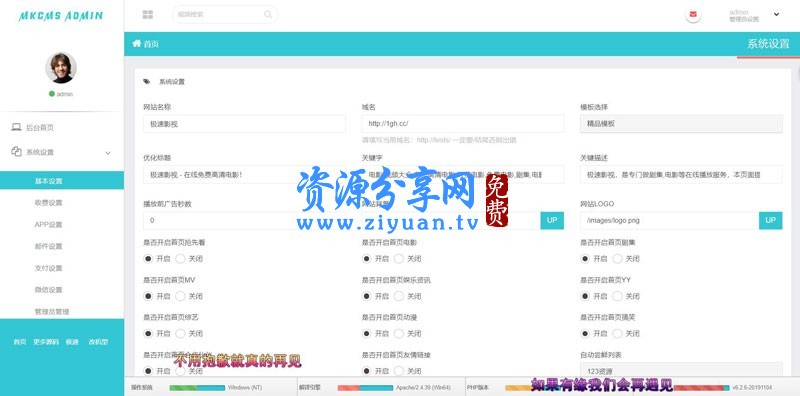Select 关闭 for 是否开启首页MV

click(180, 296)
